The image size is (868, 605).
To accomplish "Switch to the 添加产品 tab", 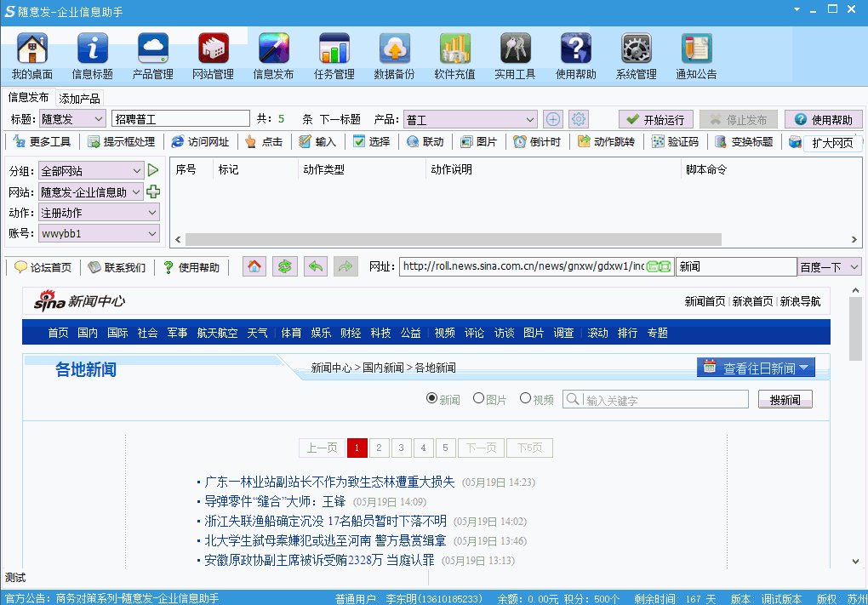I will 79,99.
